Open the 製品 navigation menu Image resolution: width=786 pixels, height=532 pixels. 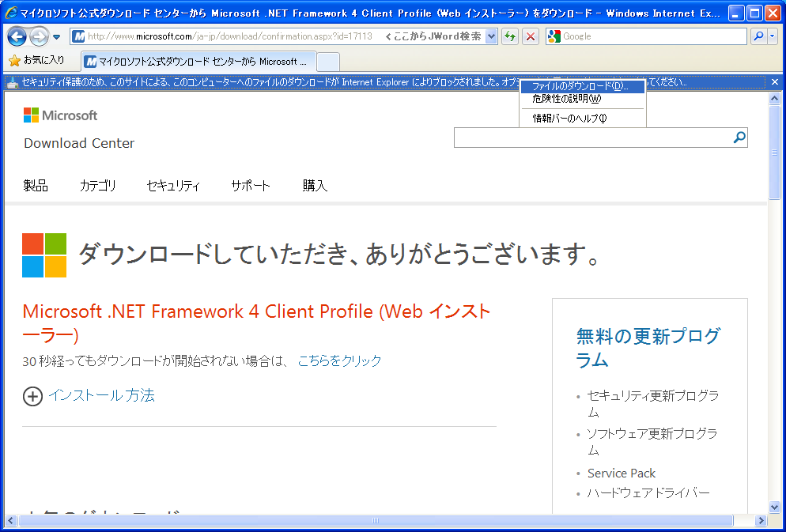point(36,186)
